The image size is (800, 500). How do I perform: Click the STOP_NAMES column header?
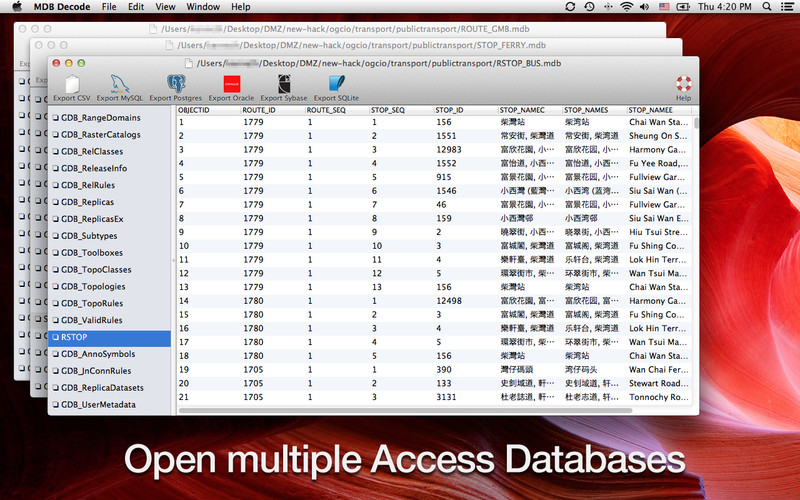click(x=594, y=110)
